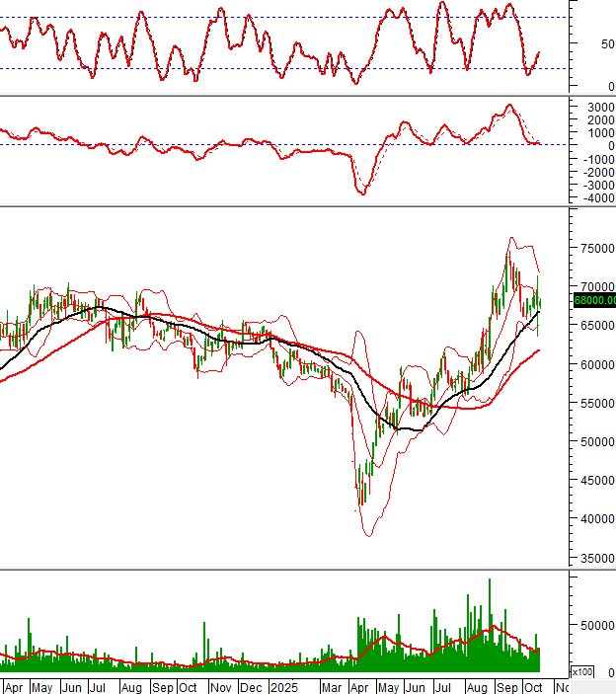Select the Nov marker just before Dec

221,686
